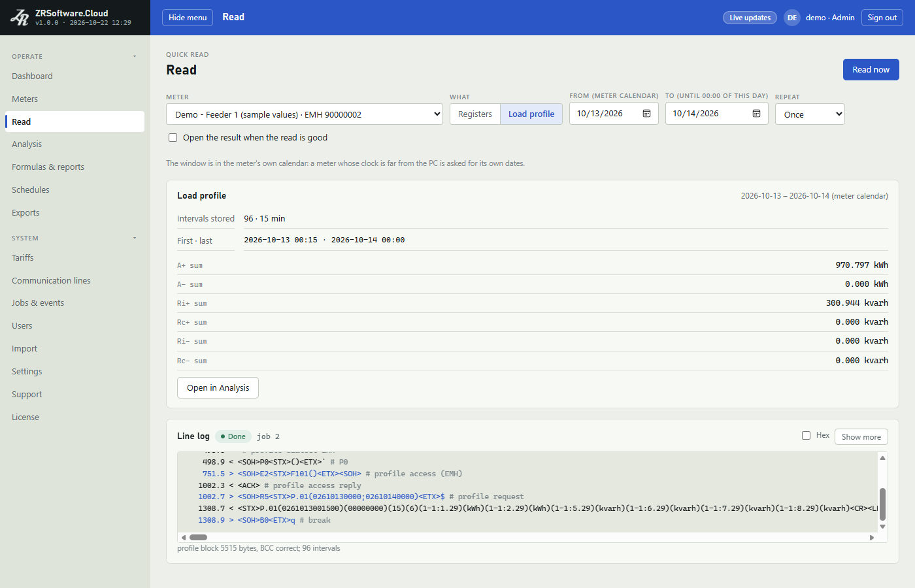Click the ZRSoftware.Cloud logo icon
This screenshot has height=588, width=915.
[x=20, y=18]
